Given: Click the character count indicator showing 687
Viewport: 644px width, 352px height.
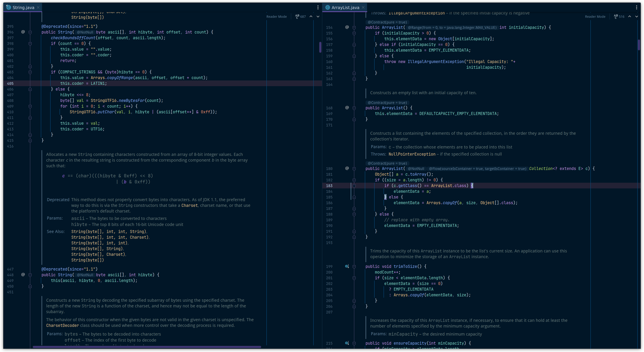Looking at the screenshot, I should 301,17.
